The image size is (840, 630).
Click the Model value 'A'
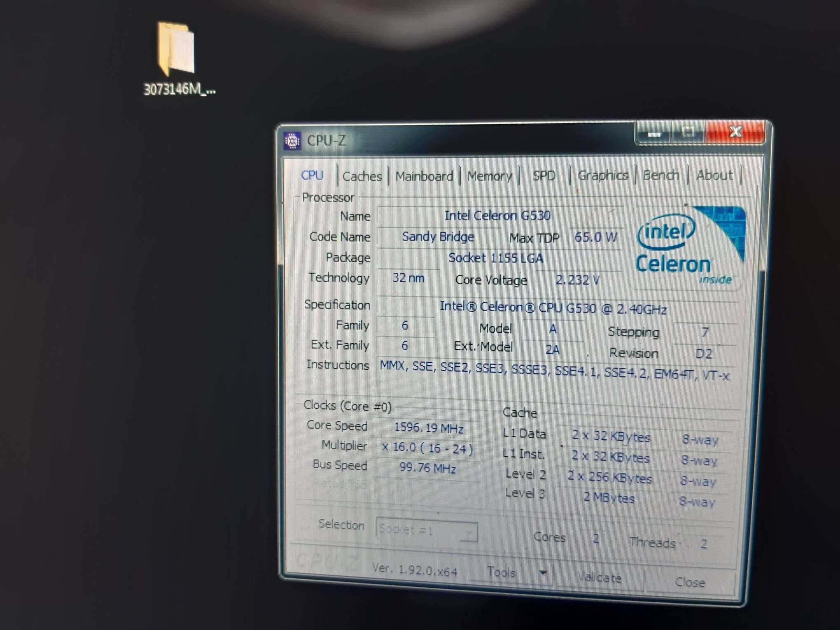point(553,329)
